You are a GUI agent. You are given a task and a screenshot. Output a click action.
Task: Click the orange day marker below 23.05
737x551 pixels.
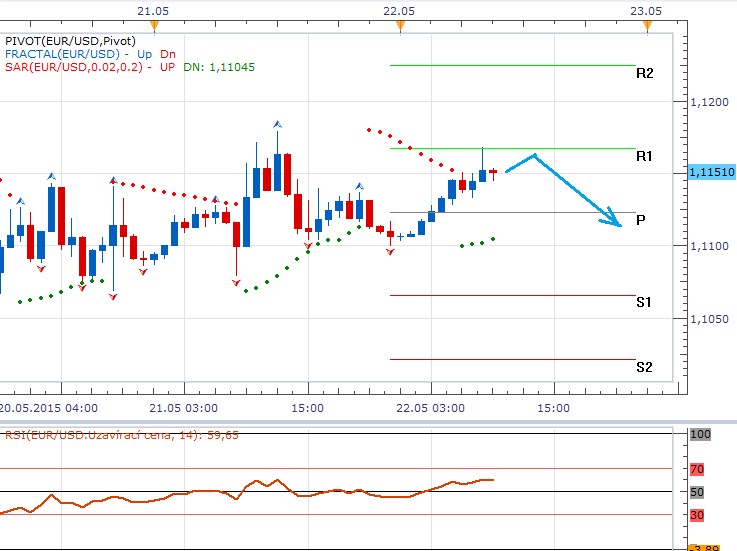coord(647,25)
